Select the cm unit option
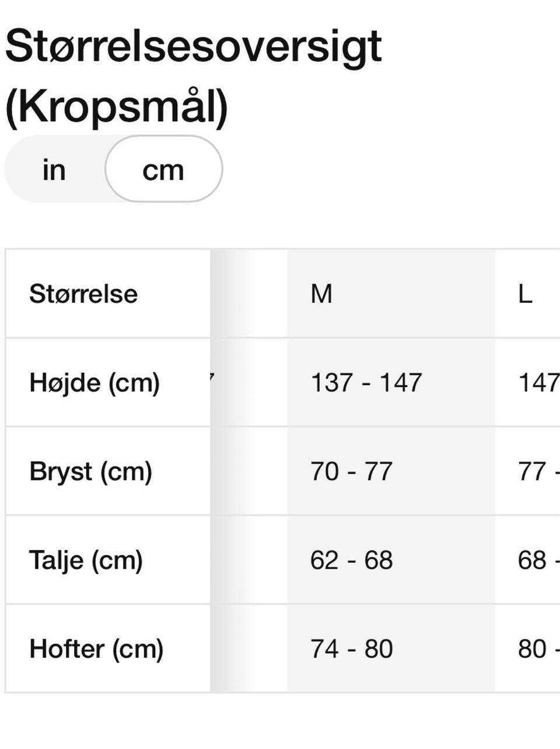This screenshot has height=749, width=560. click(x=163, y=170)
